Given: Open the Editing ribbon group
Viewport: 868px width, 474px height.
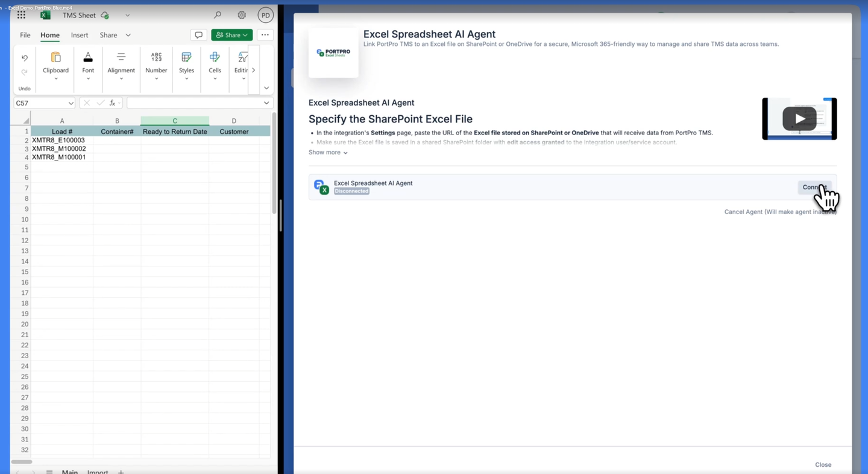Looking at the screenshot, I should 241,66.
